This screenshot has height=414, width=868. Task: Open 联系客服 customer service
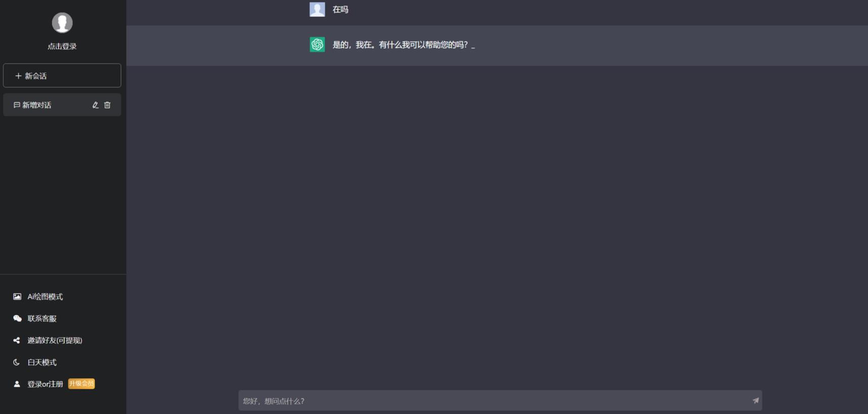click(x=42, y=318)
